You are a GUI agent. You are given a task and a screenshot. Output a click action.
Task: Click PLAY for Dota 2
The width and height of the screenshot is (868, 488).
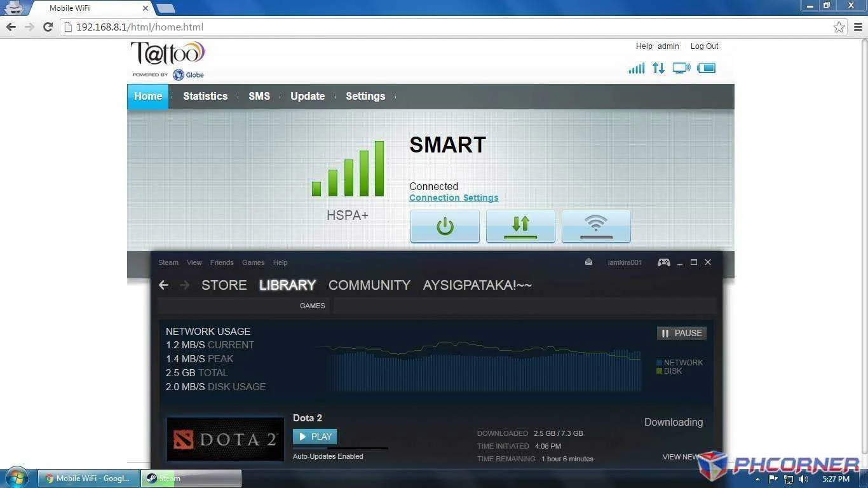pos(315,437)
